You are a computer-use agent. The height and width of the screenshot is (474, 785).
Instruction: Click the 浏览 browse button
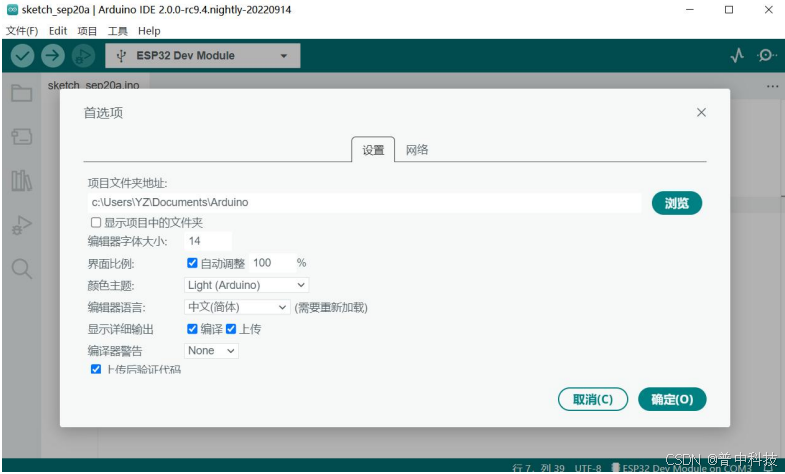pyautogui.click(x=677, y=203)
